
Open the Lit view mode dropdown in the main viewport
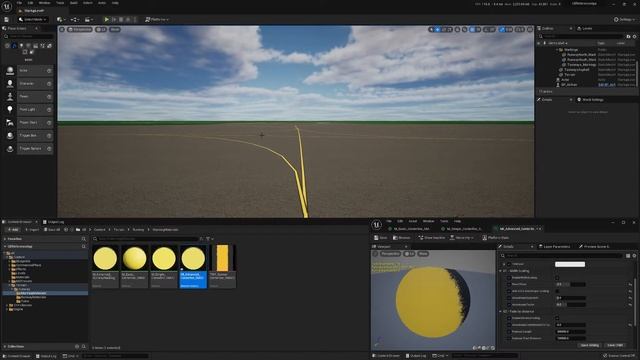click(101, 29)
